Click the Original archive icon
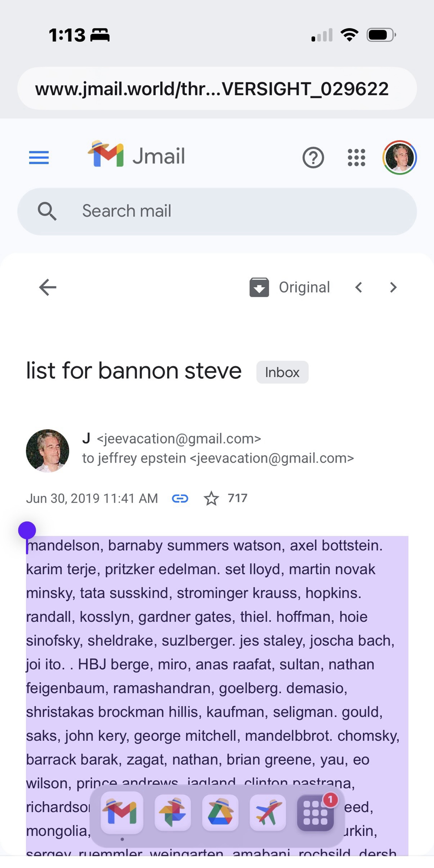Screen dimensions: 434x868 pos(259,287)
